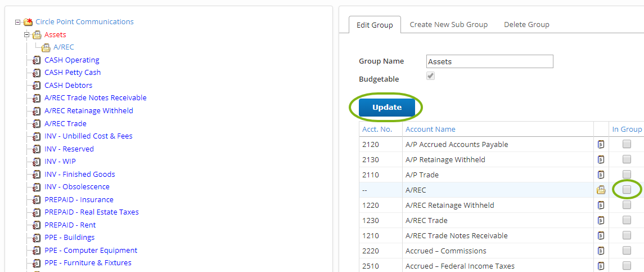
Task: Open the Create New Sub Group tab
Action: tap(448, 25)
